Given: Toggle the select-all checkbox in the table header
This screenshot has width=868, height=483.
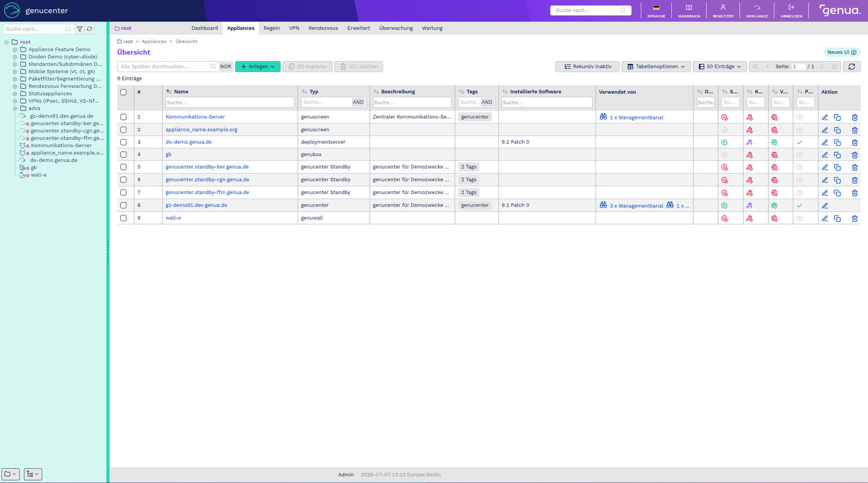Looking at the screenshot, I should click(x=123, y=92).
